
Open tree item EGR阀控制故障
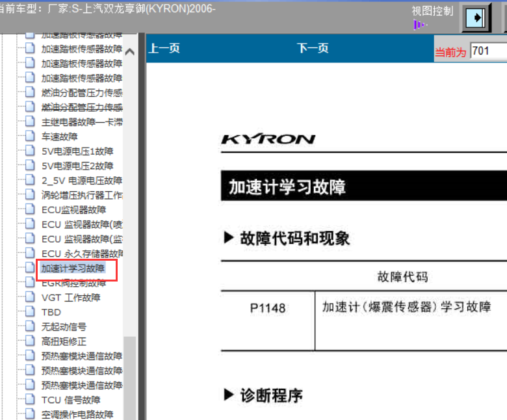coord(74,283)
